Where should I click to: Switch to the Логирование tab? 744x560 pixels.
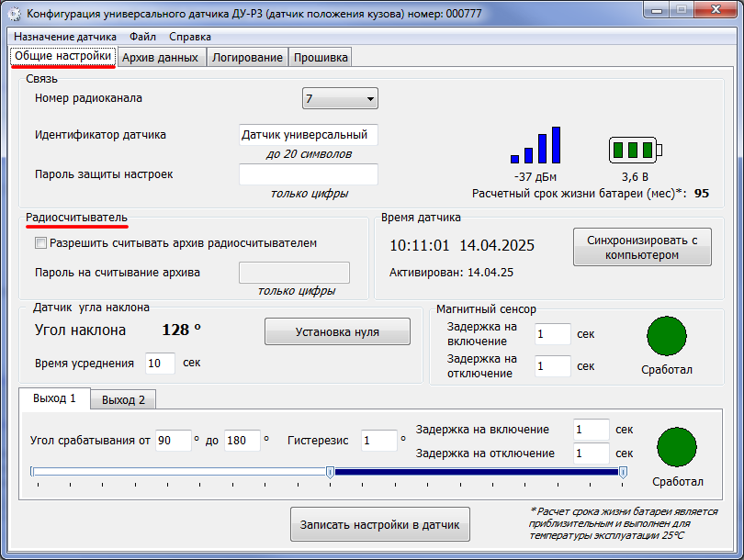click(x=247, y=57)
